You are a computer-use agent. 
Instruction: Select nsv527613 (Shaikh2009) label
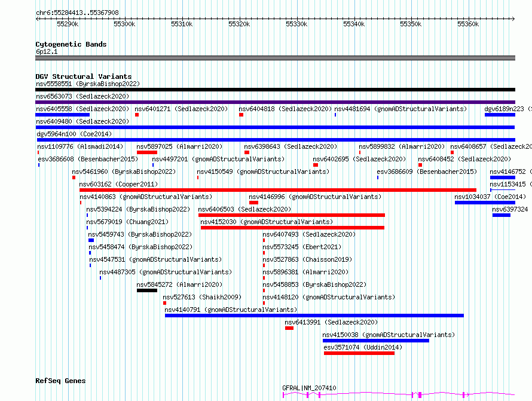pyautogui.click(x=202, y=297)
